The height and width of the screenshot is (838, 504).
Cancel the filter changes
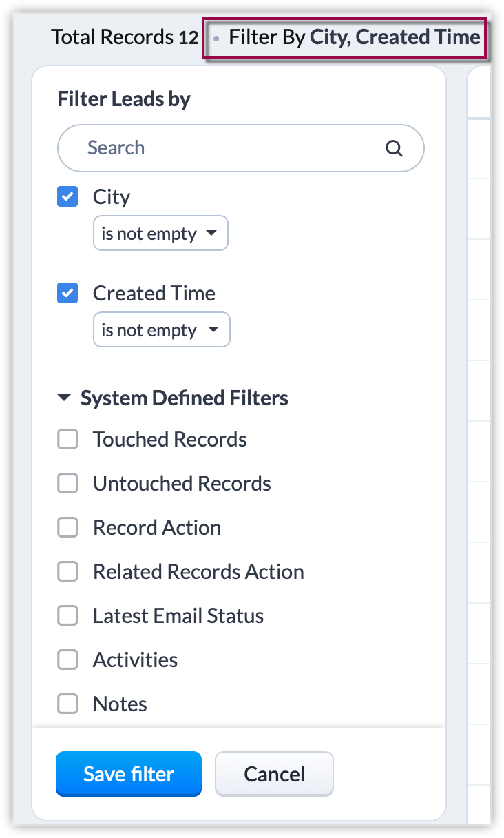[x=274, y=774]
